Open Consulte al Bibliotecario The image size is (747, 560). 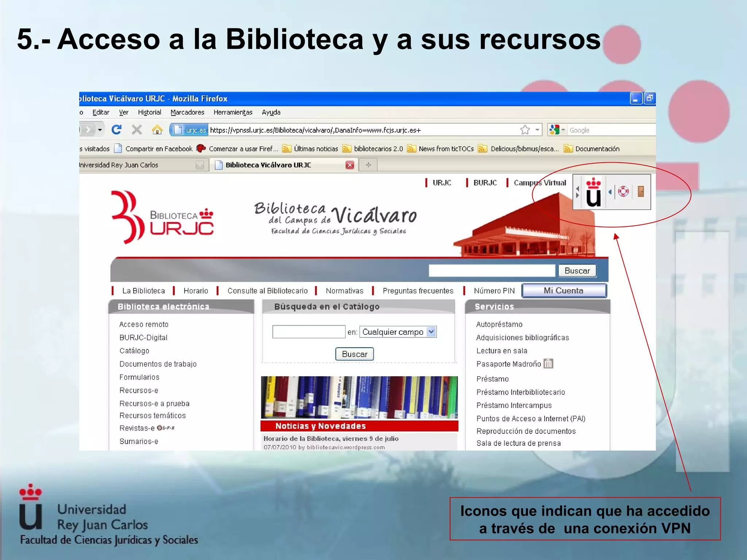pos(267,291)
